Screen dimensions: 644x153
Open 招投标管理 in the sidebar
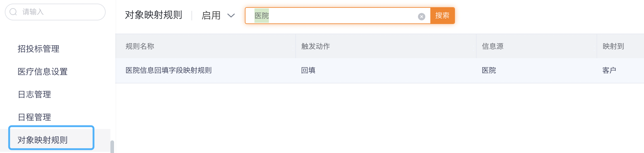pos(38,49)
